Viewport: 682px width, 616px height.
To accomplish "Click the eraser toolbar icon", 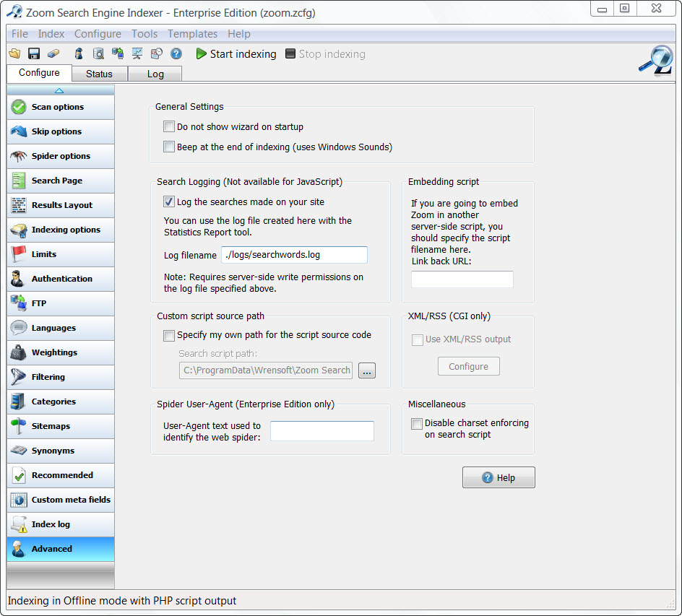I will (x=53, y=53).
